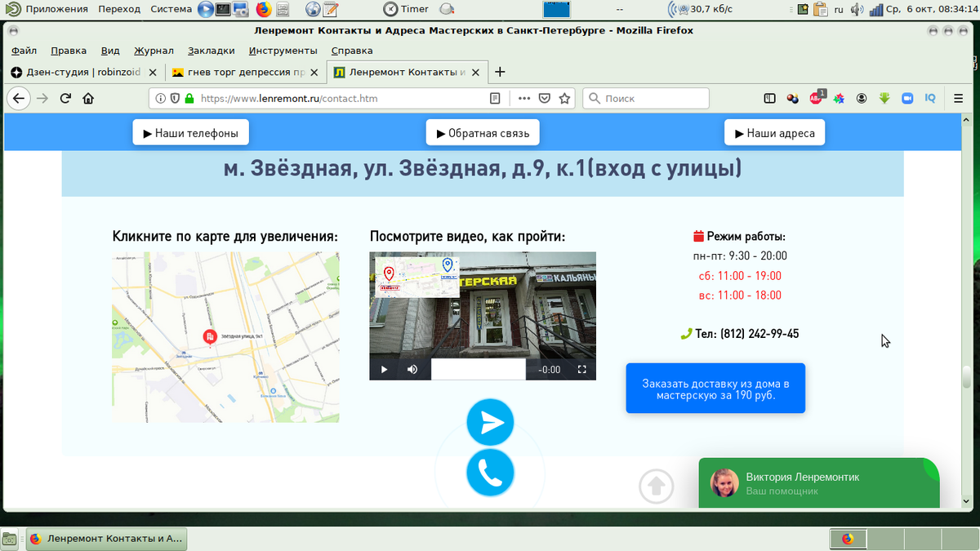Launch Firefox from top panel
The height and width of the screenshot is (551, 980).
pos(263,10)
